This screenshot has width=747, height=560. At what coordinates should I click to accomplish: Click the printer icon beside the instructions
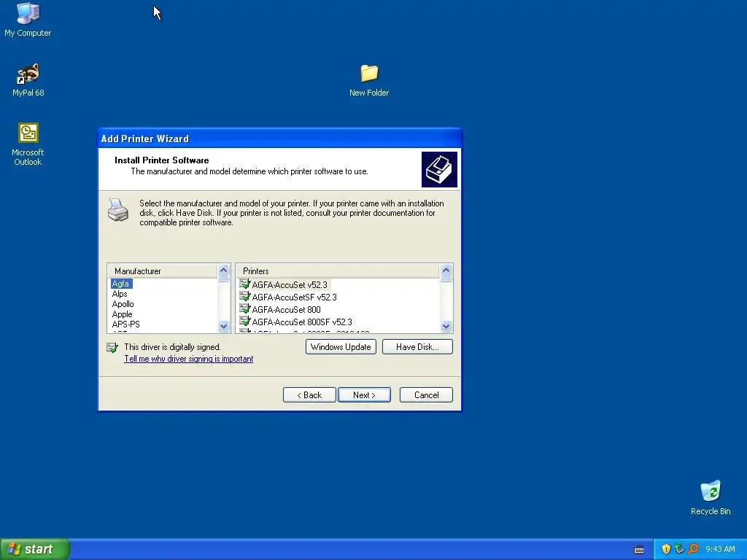click(117, 210)
